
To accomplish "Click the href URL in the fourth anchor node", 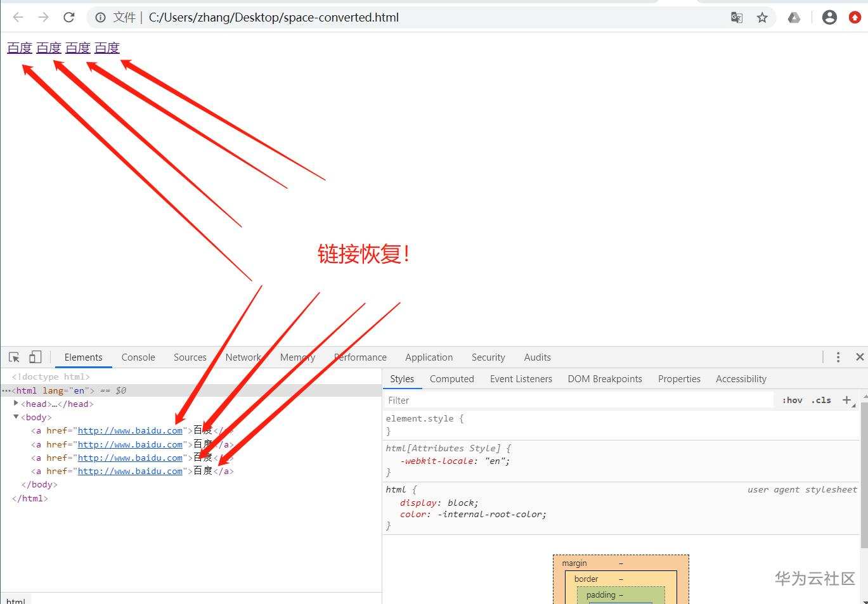I will 130,471.
